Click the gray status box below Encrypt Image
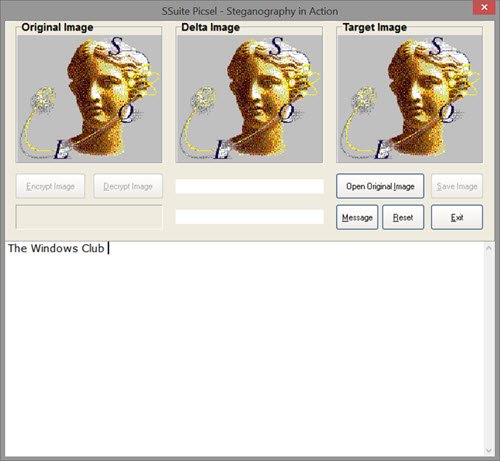This screenshot has width=500, height=461. pos(89,217)
